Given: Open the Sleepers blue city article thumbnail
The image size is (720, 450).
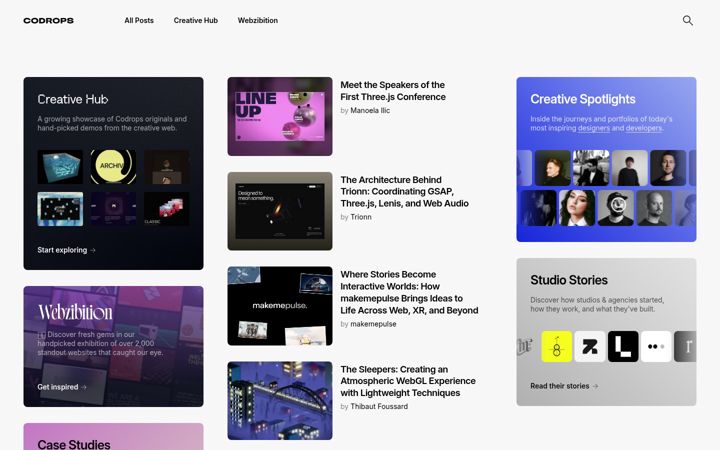Looking at the screenshot, I should (280, 400).
